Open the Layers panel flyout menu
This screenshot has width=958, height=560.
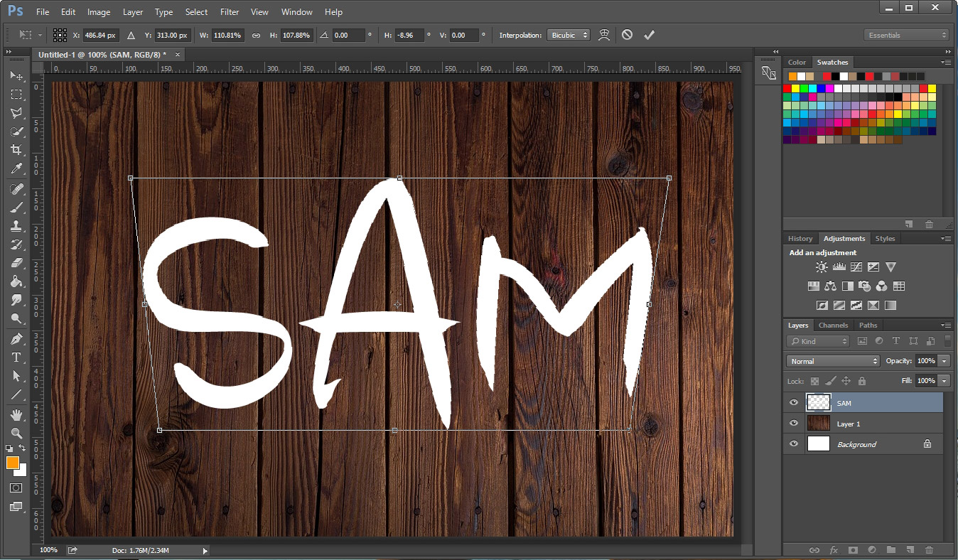[946, 325]
